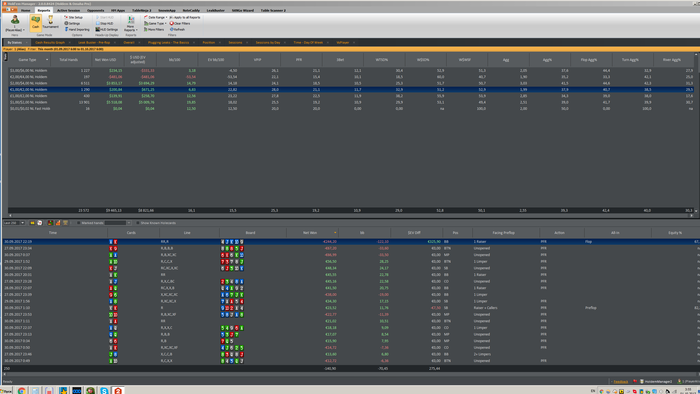The height and width of the screenshot is (394, 700).
Task: Sort by the Total Hands column
Action: tap(69, 59)
